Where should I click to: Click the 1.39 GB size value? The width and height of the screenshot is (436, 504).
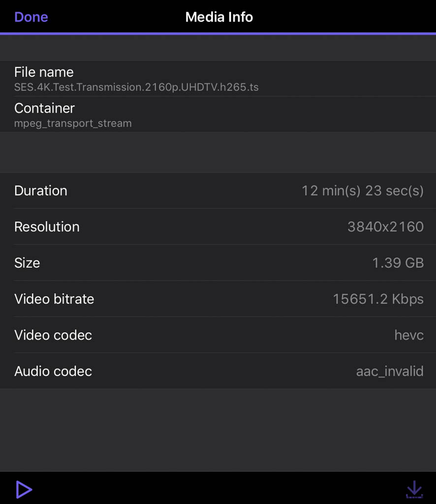tap(398, 263)
